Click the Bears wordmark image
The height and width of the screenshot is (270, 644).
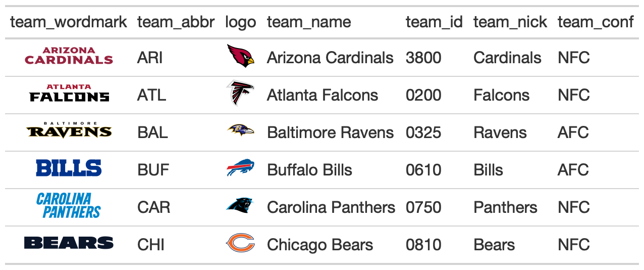point(69,243)
